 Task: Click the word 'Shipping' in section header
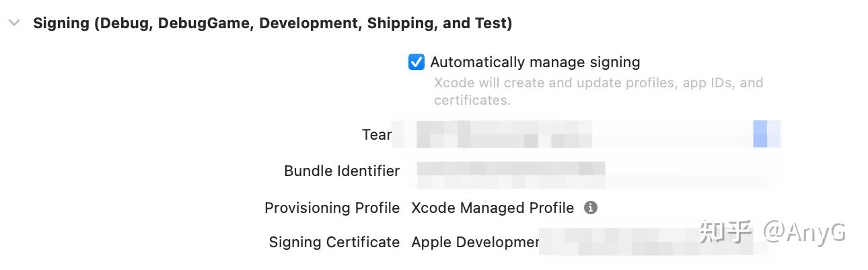(400, 24)
